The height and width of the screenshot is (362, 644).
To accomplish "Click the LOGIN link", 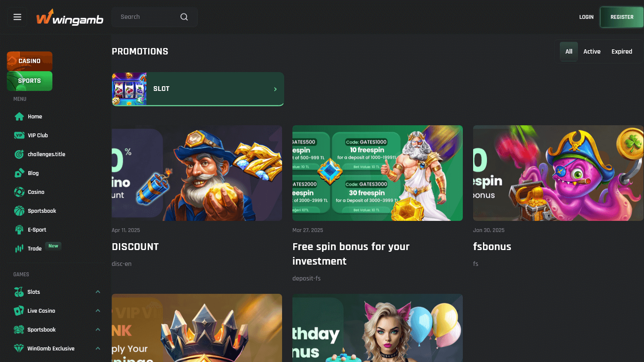I will 586,17.
